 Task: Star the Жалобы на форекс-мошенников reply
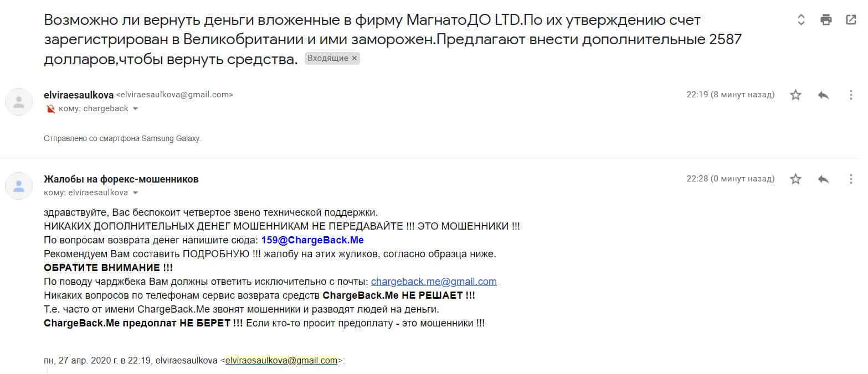pyautogui.click(x=795, y=179)
